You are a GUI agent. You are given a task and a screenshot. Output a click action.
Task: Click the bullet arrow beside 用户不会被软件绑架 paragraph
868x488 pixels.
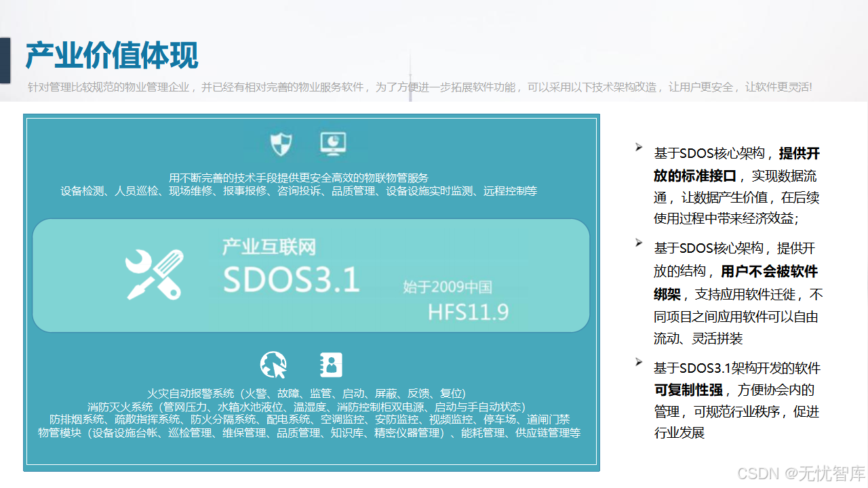639,243
